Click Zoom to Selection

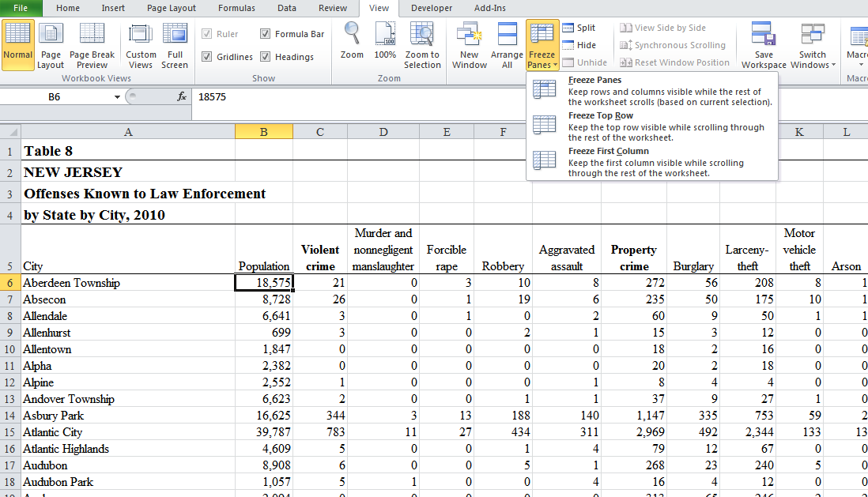(x=422, y=43)
